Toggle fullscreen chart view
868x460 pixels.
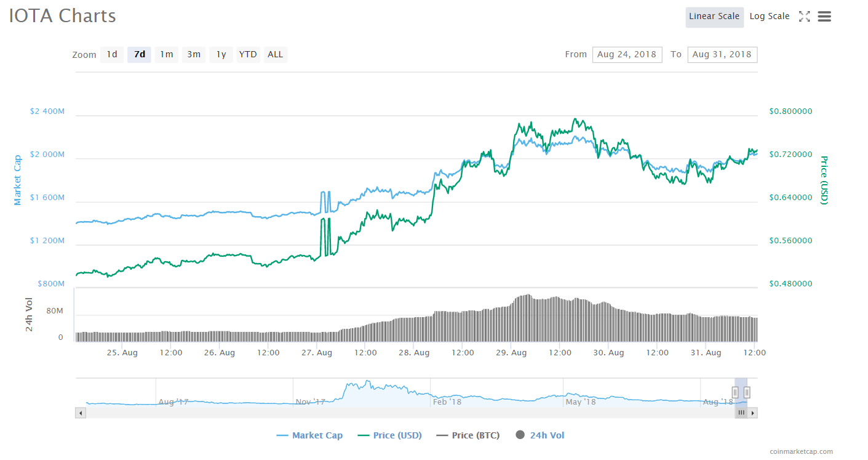click(804, 17)
